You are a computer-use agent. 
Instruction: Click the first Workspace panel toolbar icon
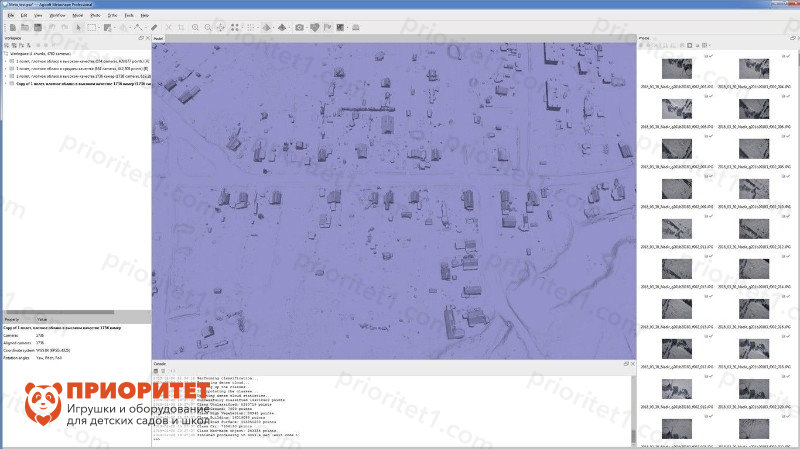(x=6, y=45)
